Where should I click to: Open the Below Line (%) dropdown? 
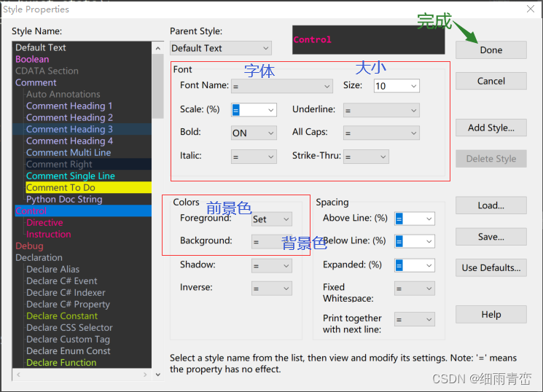click(415, 241)
